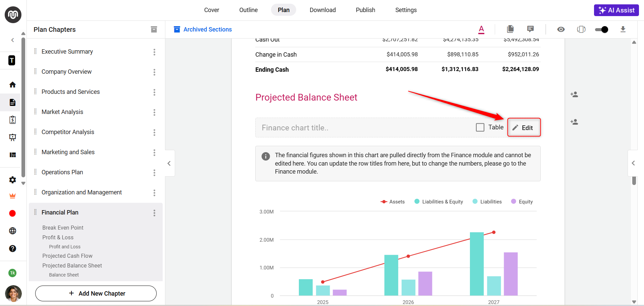Image resolution: width=644 pixels, height=306 pixels.
Task: Expand the right side panel chevron
Action: point(633,163)
